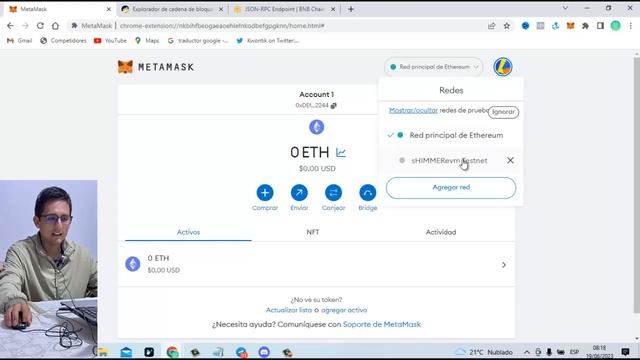Viewport: 640px width, 360px height.
Task: Remove the sHIMMERevm Testnet network
Action: tap(510, 160)
